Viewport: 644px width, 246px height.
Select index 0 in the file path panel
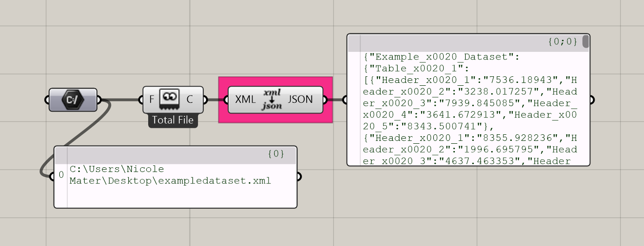click(61, 175)
